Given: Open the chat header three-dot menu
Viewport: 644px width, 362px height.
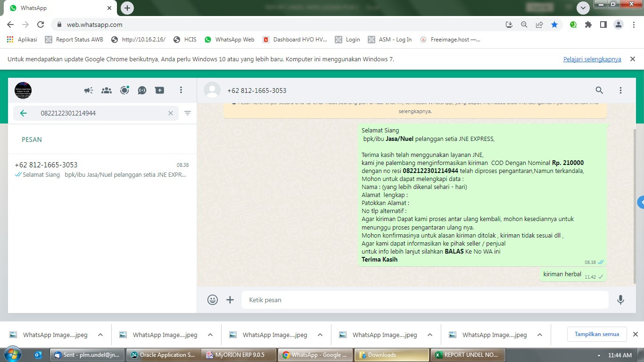Looking at the screenshot, I should click(620, 90).
